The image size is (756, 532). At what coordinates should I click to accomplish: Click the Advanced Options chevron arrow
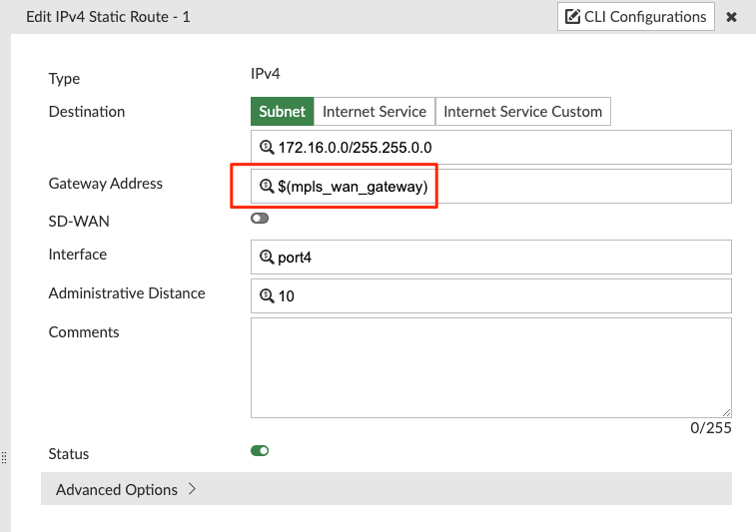[192, 489]
